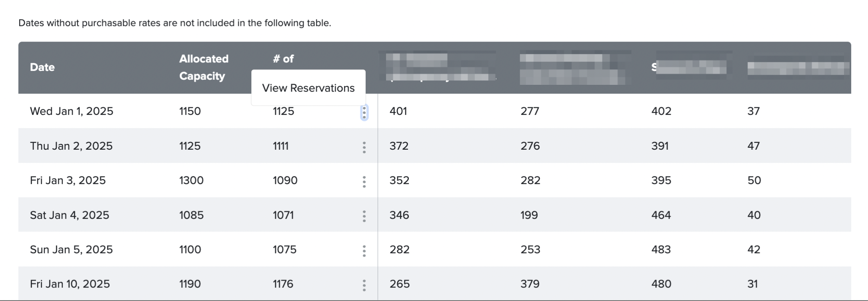Image resolution: width=868 pixels, height=301 pixels.
Task: Open the three-dot menu for Thu Jan 2 row
Action: (x=364, y=147)
